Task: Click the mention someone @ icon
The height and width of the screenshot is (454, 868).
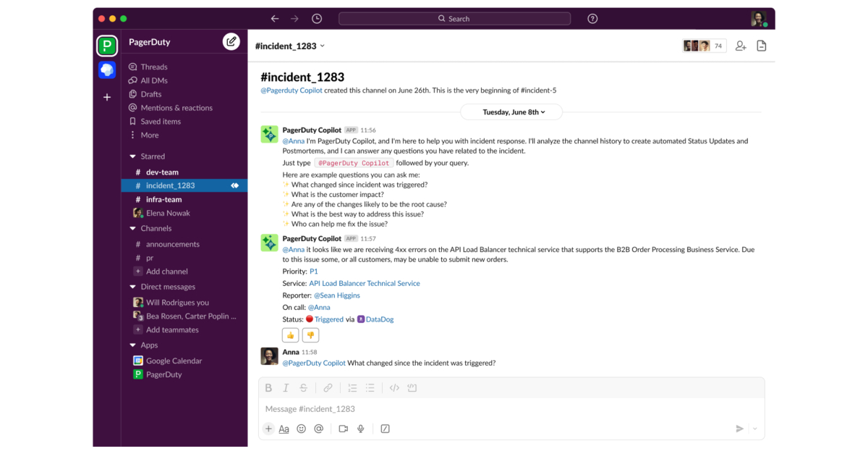Action: click(x=318, y=429)
